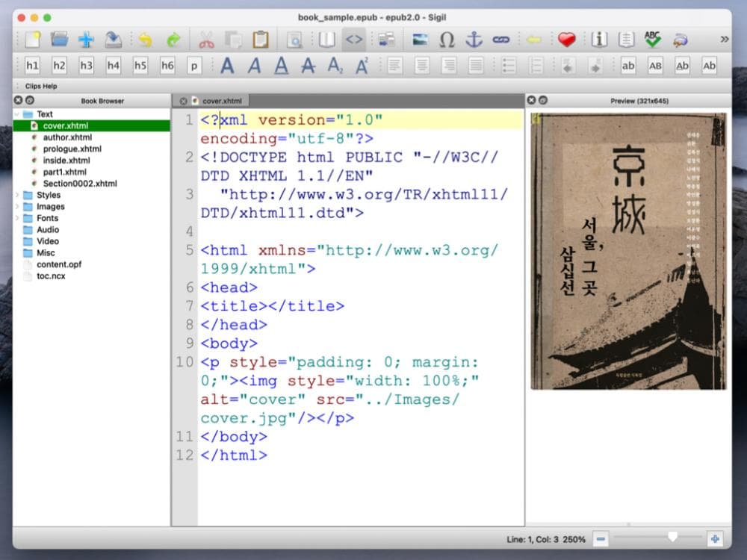
Task: Convert text to lowercase ab
Action: [x=628, y=66]
